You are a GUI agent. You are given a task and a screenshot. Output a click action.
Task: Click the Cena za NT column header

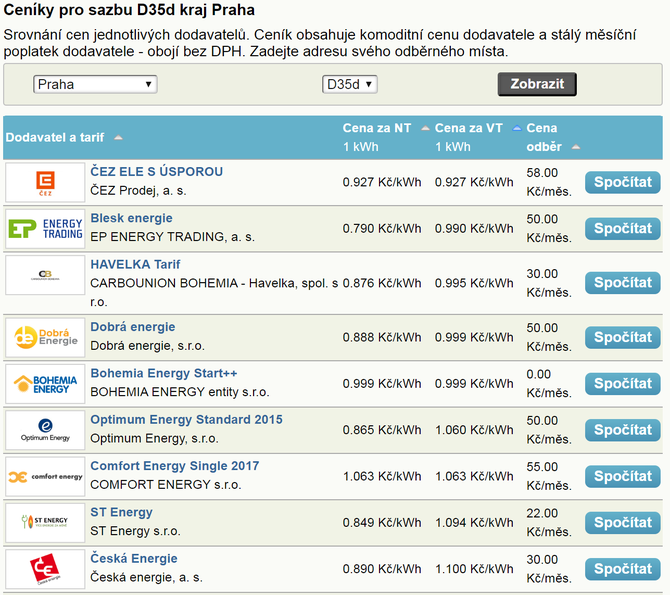coord(376,128)
